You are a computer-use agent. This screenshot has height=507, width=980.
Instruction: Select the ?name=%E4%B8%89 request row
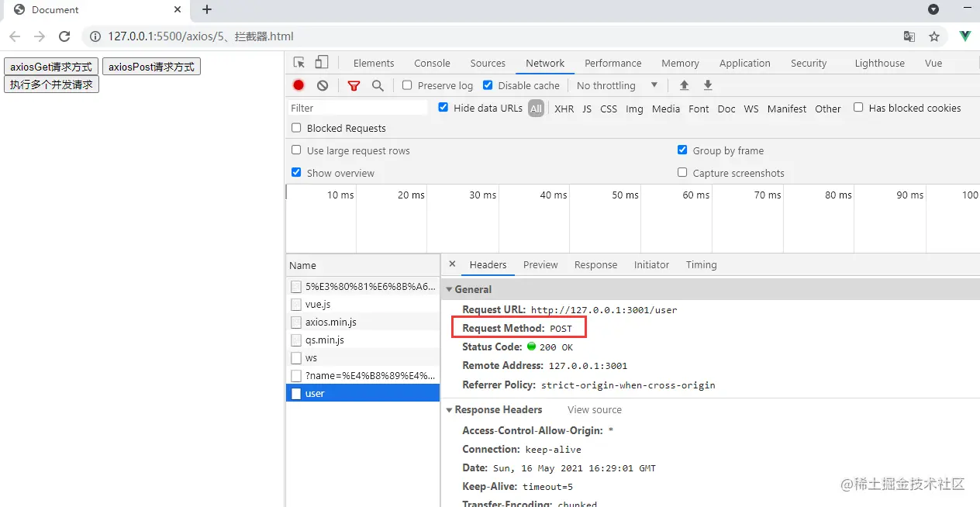tap(363, 376)
